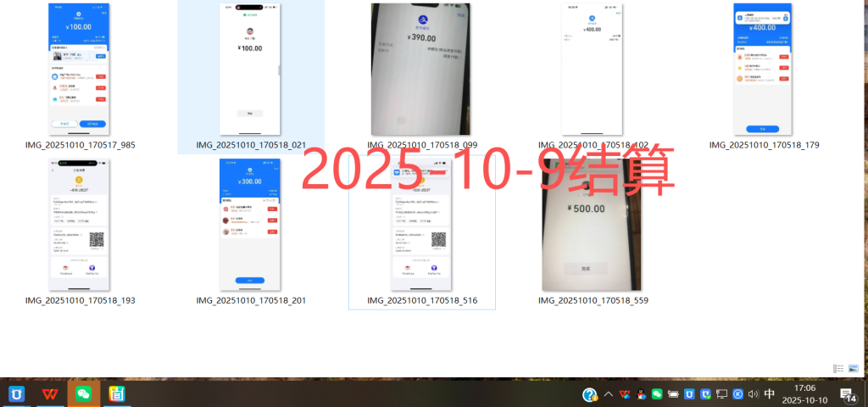This screenshot has height=407, width=868.
Task: Click the blue K tray icon
Action: click(x=738, y=394)
